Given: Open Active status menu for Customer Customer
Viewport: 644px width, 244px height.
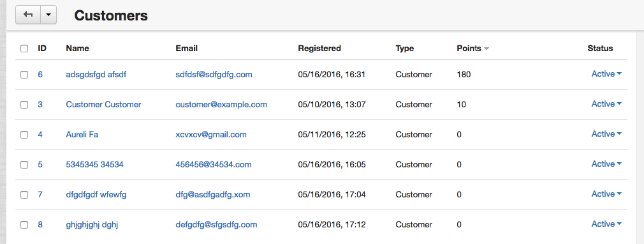Looking at the screenshot, I should (606, 104).
